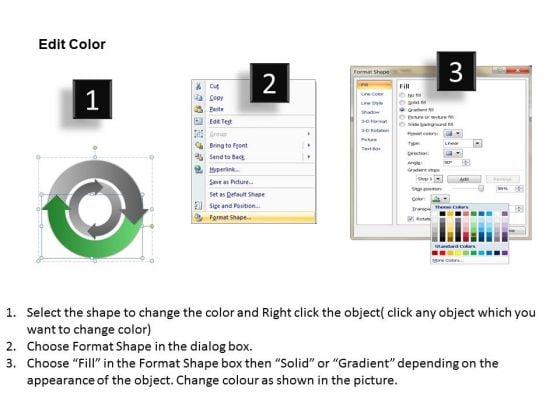Click the Bring to Front icon
The image size is (560, 420).
199,145
